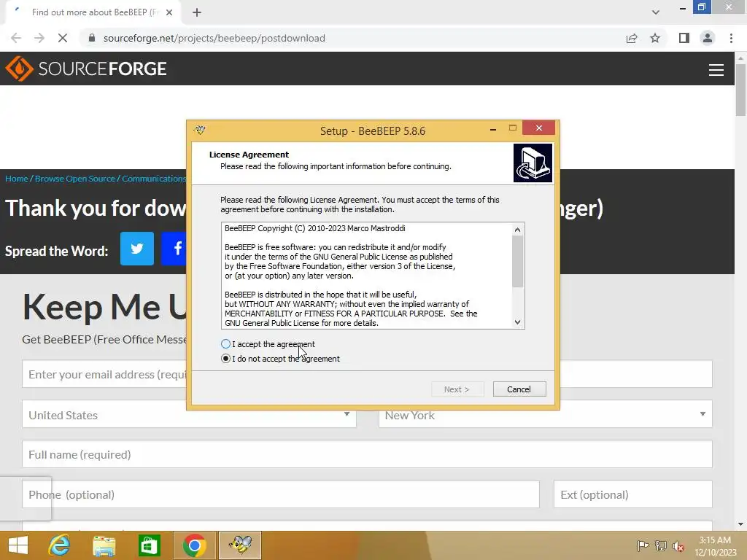Select 'I accept the agreement' radio button
Viewport: 747px width, 560px height.
(x=226, y=344)
